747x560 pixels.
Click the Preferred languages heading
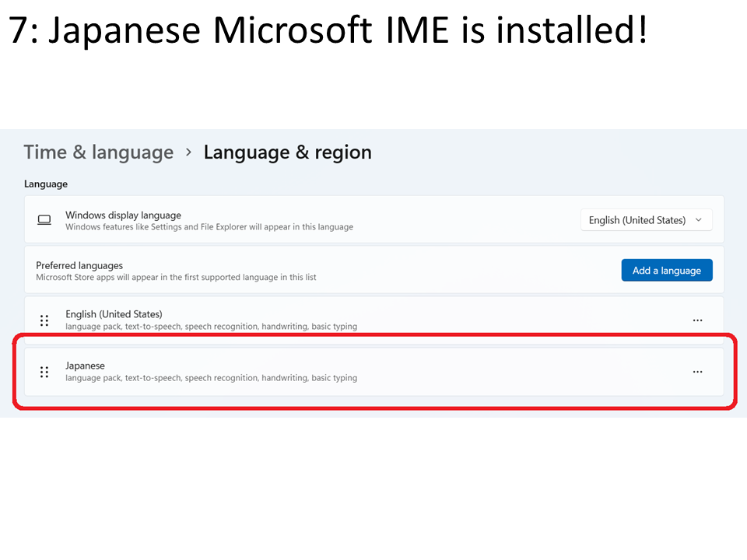pyautogui.click(x=79, y=265)
